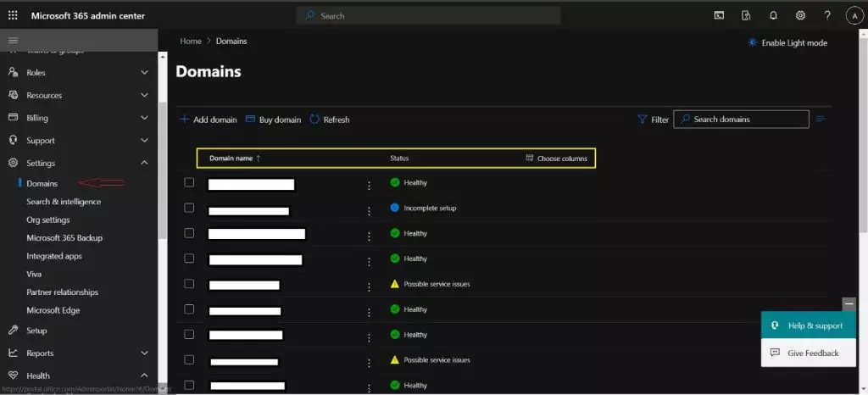Click the Refresh domains icon
Image resolution: width=868 pixels, height=395 pixels.
tap(314, 120)
